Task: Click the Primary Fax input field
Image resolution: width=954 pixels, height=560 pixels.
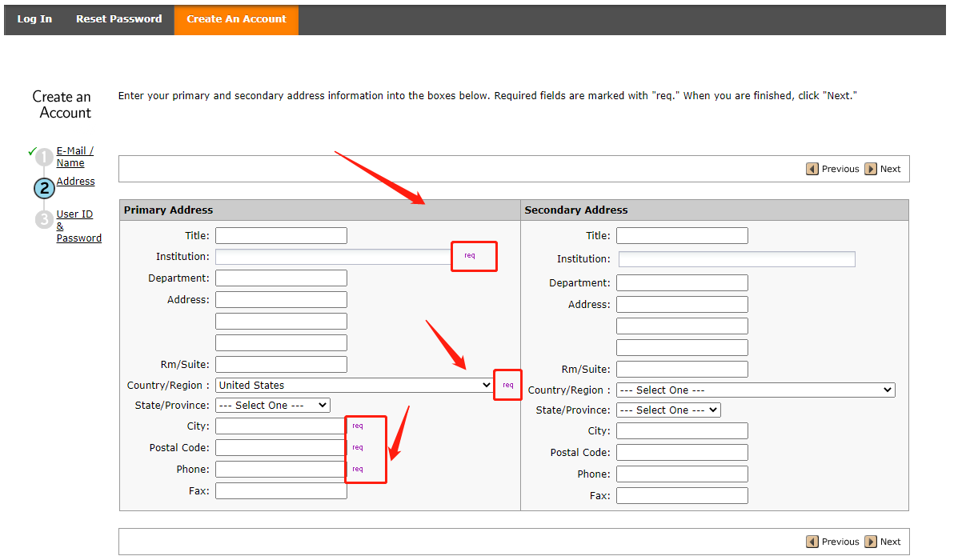Action: (x=281, y=491)
